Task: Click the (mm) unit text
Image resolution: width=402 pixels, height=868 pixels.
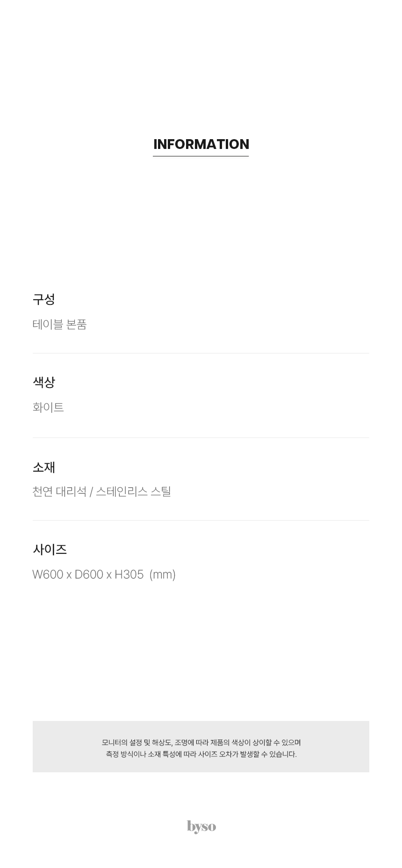Action: 163,574
